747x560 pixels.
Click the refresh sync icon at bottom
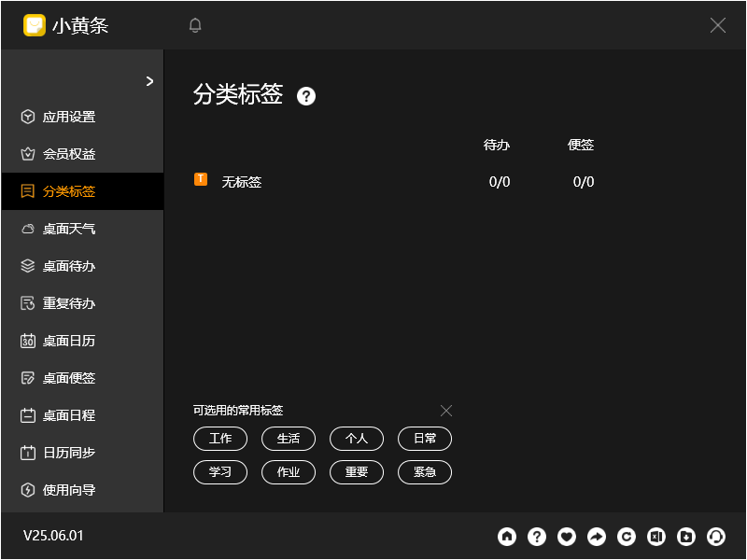(x=627, y=537)
